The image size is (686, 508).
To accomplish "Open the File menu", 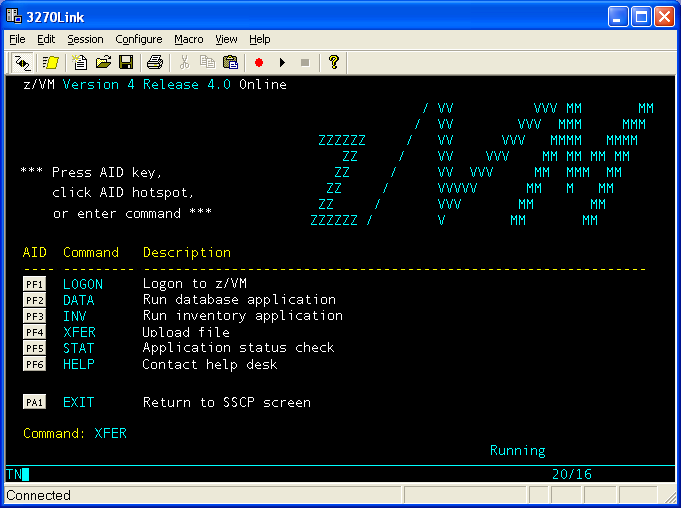I will tap(17, 39).
